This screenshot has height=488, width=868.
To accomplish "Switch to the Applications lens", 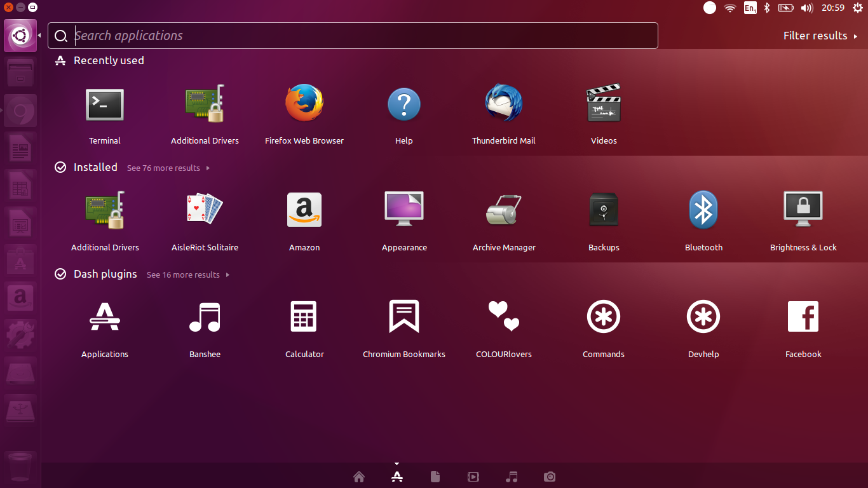I will (397, 477).
